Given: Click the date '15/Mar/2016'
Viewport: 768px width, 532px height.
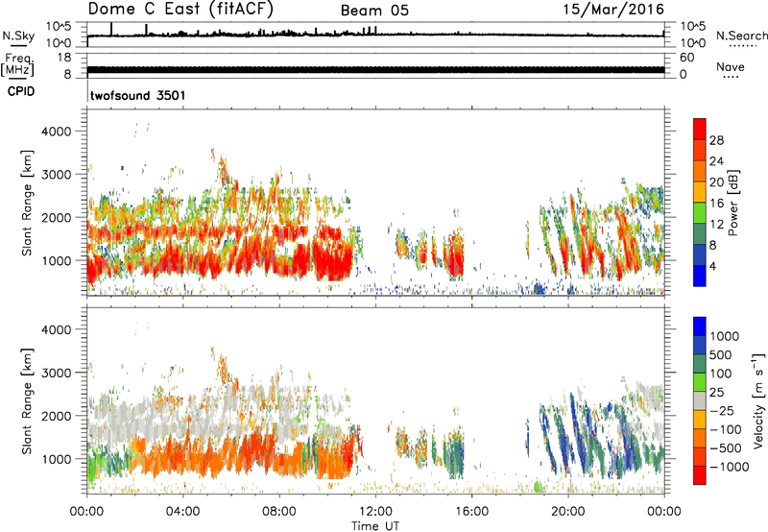Looking at the screenshot, I should 613,9.
